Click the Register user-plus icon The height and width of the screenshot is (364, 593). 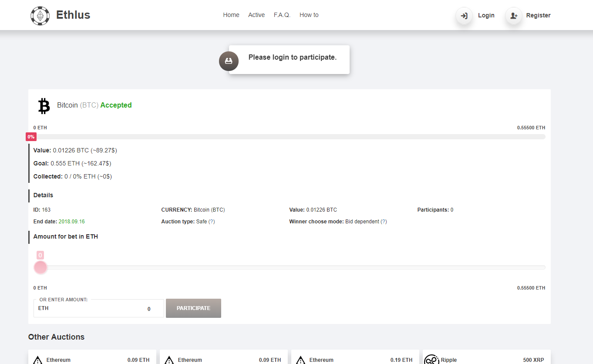click(x=514, y=16)
